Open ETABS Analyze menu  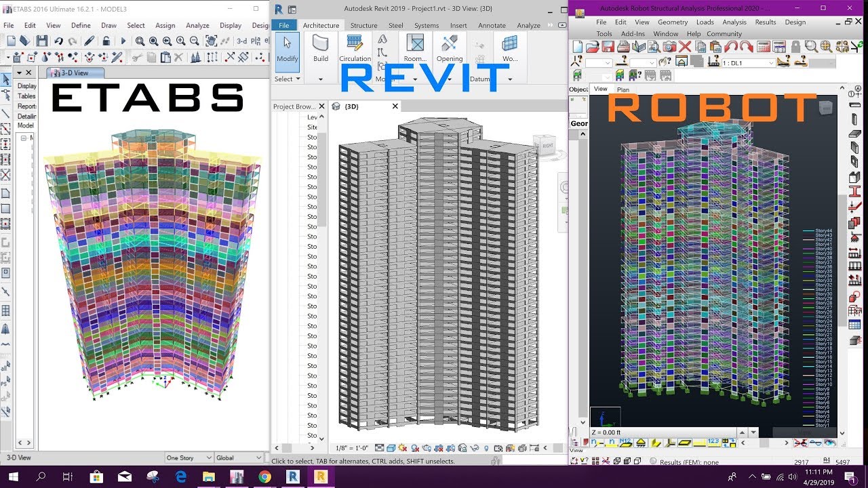(197, 26)
